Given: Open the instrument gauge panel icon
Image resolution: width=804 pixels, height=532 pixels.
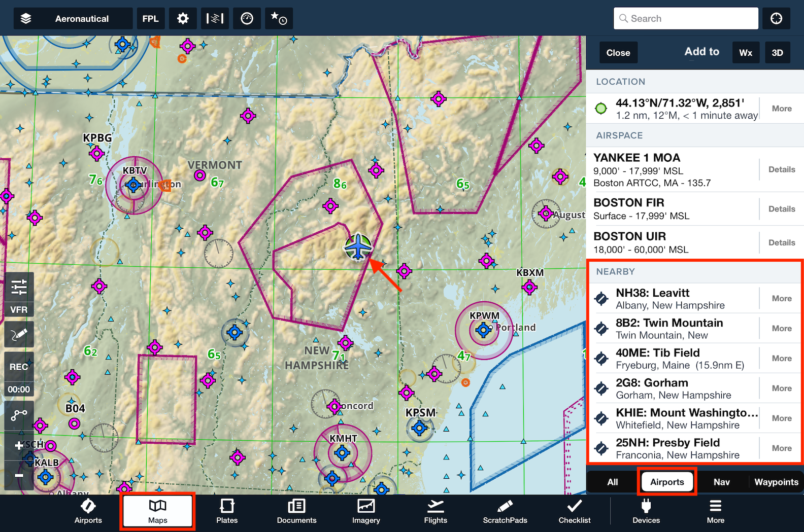Looking at the screenshot, I should [247, 19].
